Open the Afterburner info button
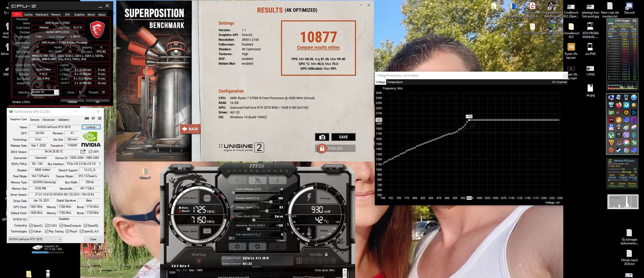The image size is (644, 278). click(x=277, y=180)
